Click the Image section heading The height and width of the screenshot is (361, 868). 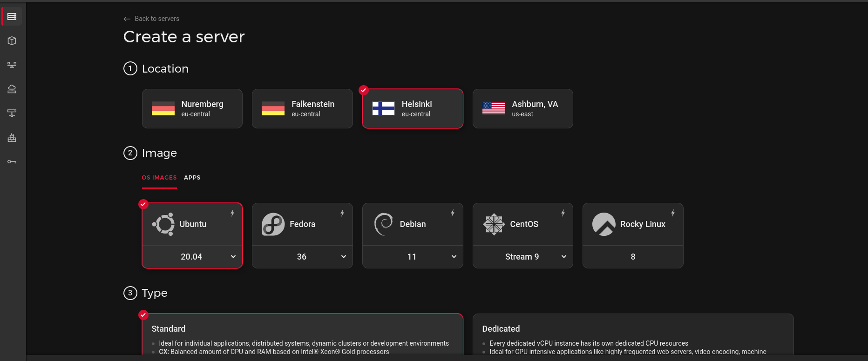(x=159, y=153)
